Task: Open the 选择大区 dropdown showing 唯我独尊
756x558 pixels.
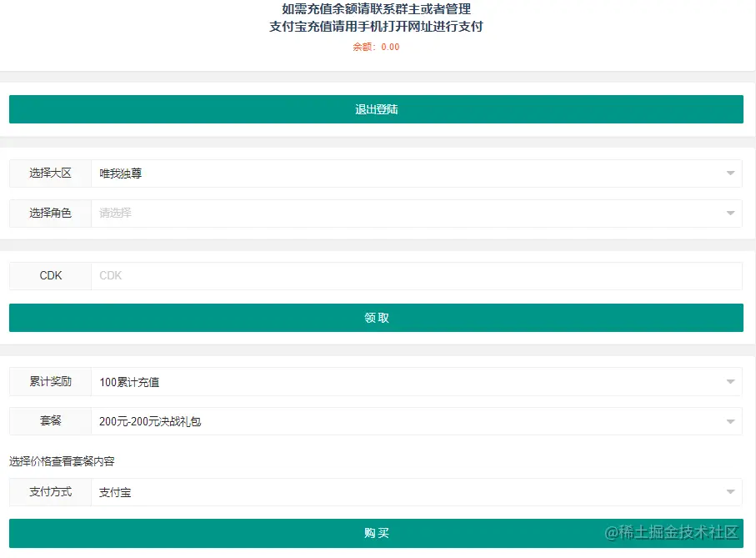Action: click(417, 173)
